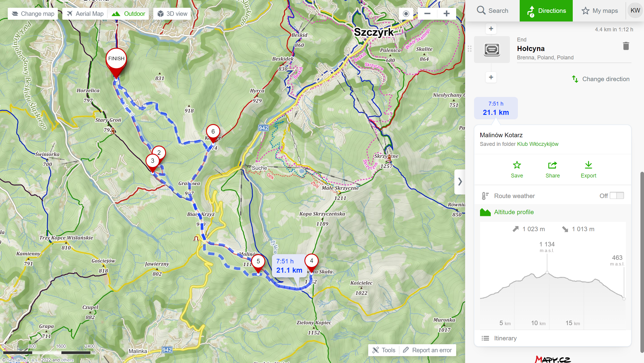
Task: Switch to Aerial Map view
Action: coord(85,14)
